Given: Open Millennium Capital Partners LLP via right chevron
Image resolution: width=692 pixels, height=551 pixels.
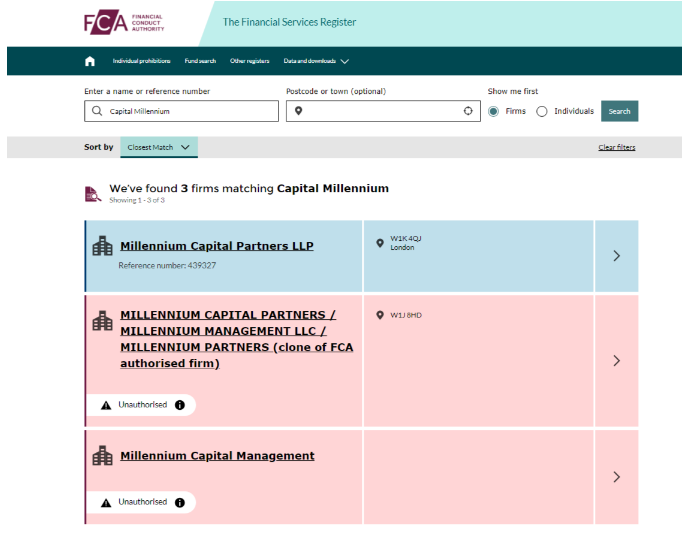Looking at the screenshot, I should (x=616, y=256).
